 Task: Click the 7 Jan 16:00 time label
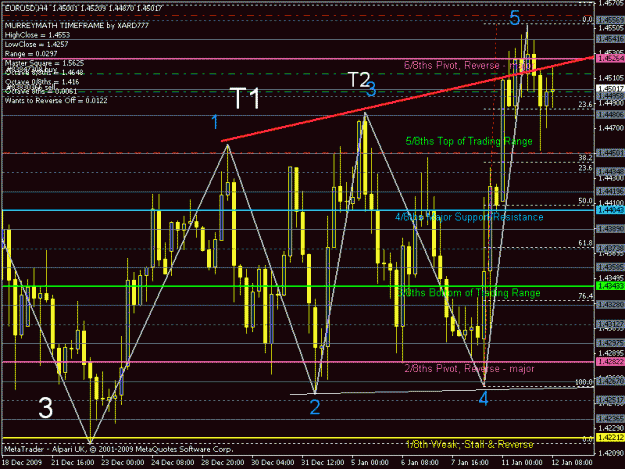pyautogui.click(x=469, y=463)
